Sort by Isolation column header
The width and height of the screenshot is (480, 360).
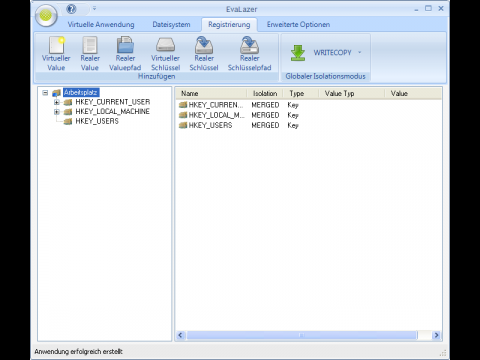tap(265, 94)
